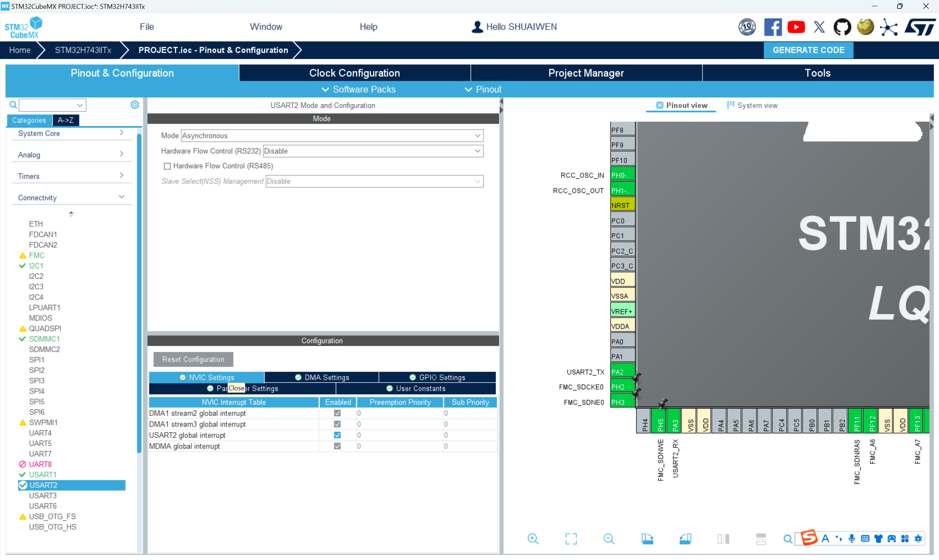Switch to System view
Screen dimensions: 939x560
click(752, 105)
